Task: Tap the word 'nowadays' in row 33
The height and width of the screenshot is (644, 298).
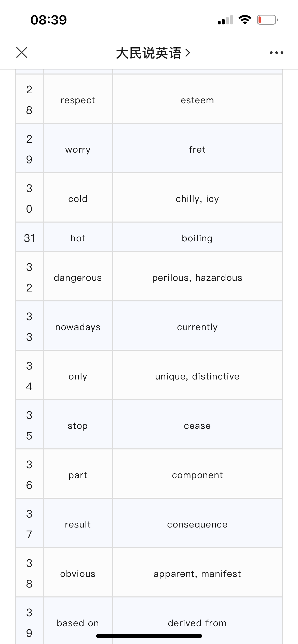Action: [78, 327]
